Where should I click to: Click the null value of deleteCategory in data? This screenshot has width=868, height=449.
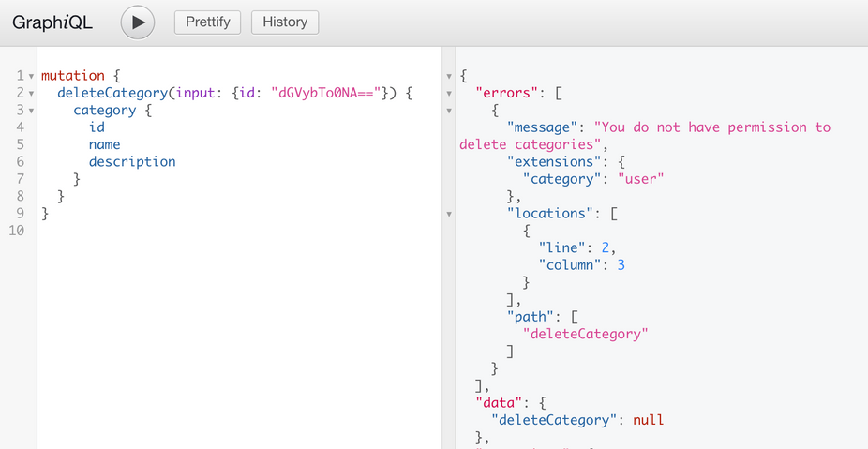[649, 420]
